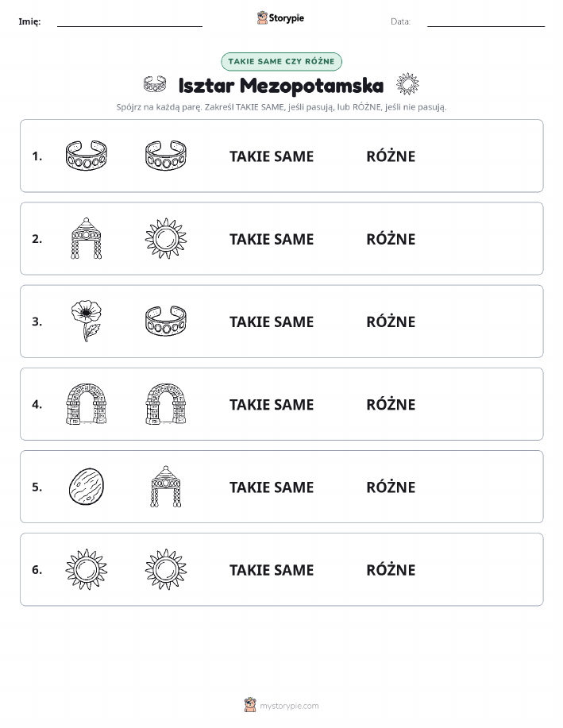Image resolution: width=563 pixels, height=728 pixels.
Task: Choose RÓŻNE for row 2
Action: coord(391,239)
